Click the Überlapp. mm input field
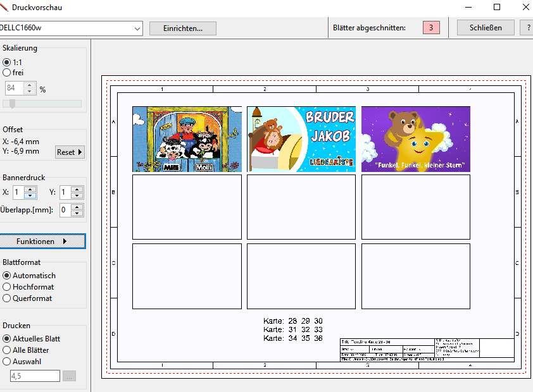This screenshot has width=533, height=392. coord(65,210)
